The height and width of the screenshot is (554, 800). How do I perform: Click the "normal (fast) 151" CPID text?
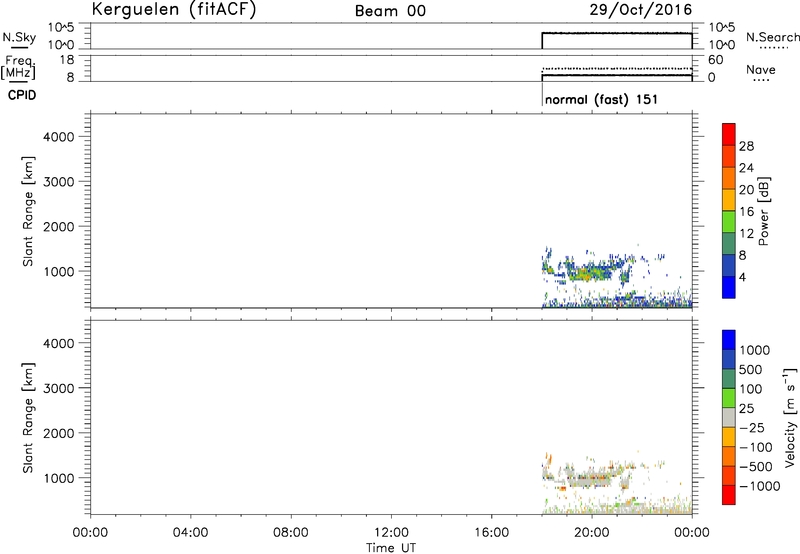[602, 99]
